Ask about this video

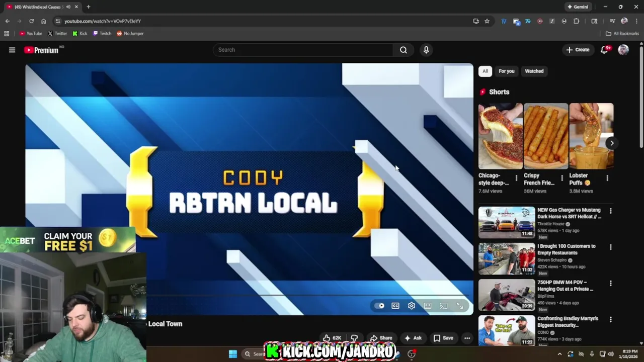tap(413, 338)
